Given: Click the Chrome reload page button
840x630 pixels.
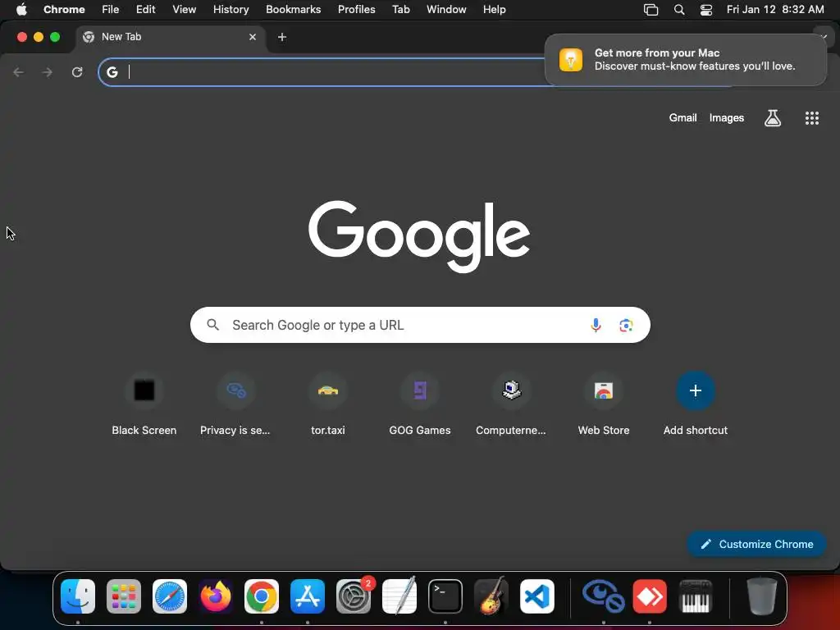Looking at the screenshot, I should point(77,72).
